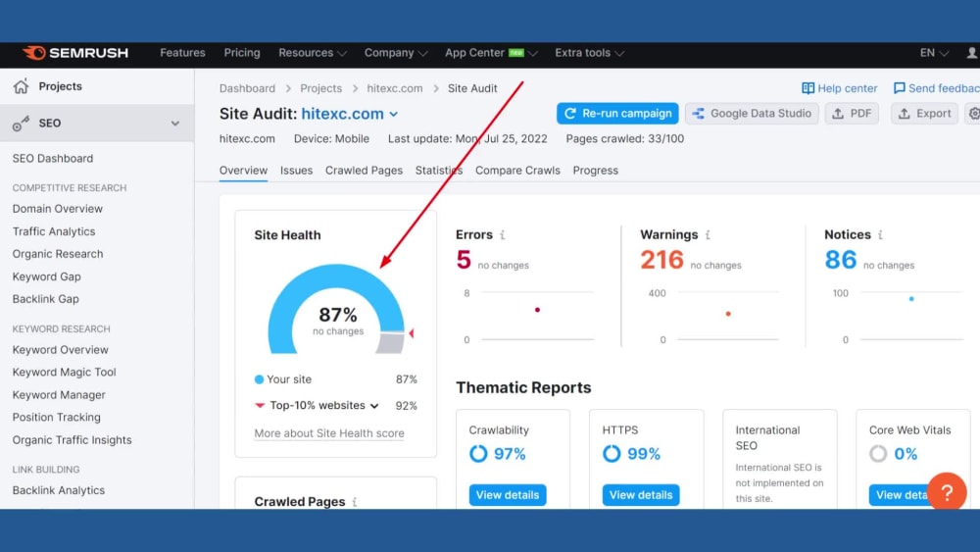The height and width of the screenshot is (552, 980).
Task: Switch to the Compare Crawls tab
Action: coord(517,171)
